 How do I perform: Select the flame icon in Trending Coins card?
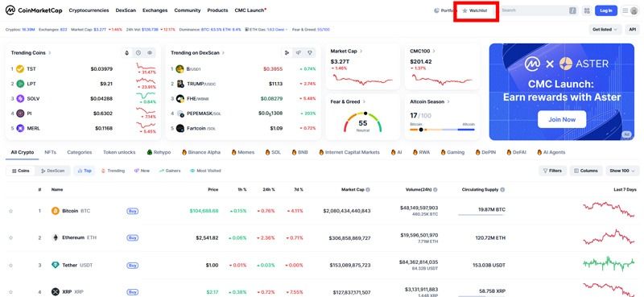(127, 52)
